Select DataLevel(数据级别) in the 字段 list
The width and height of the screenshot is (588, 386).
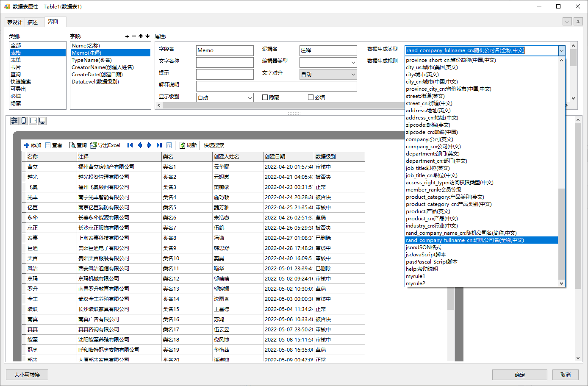(x=111, y=81)
